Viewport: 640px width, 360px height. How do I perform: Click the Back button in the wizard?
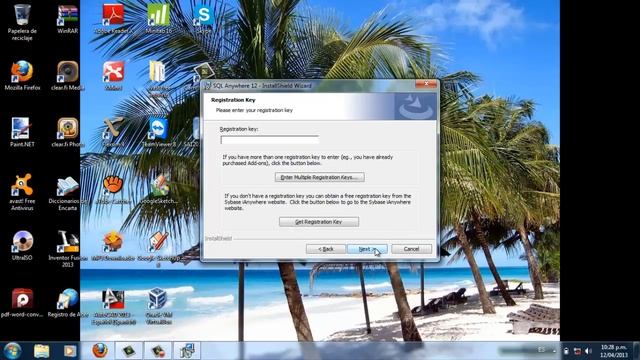click(325, 249)
